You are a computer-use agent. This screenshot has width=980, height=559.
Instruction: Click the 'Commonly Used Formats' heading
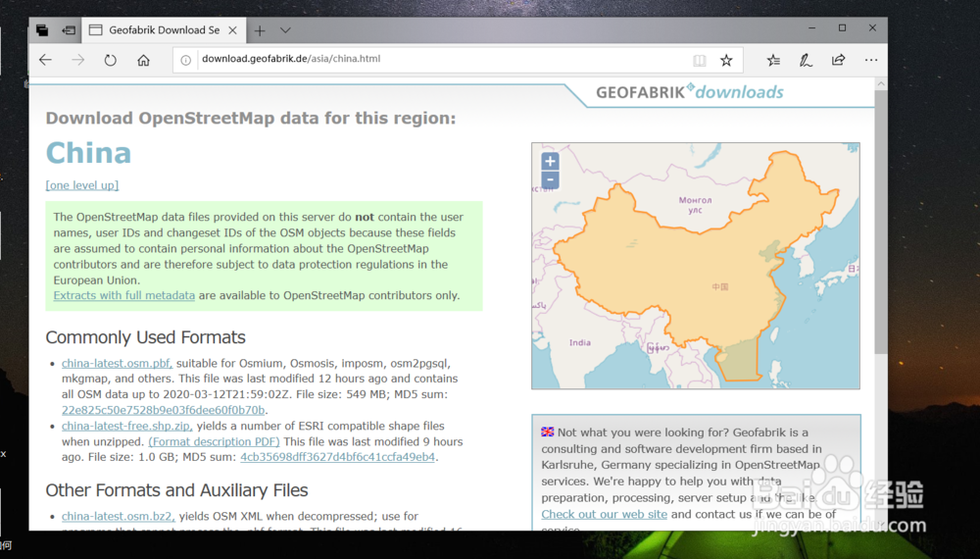[145, 337]
